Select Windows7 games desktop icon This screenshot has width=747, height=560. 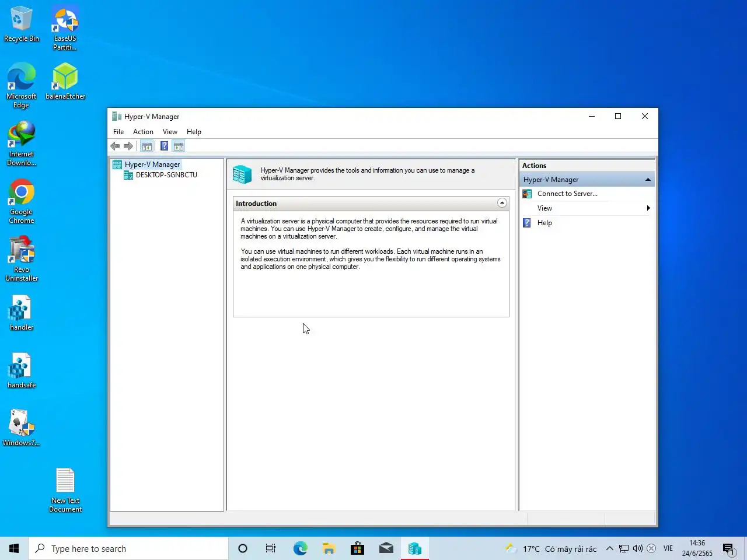(22, 428)
